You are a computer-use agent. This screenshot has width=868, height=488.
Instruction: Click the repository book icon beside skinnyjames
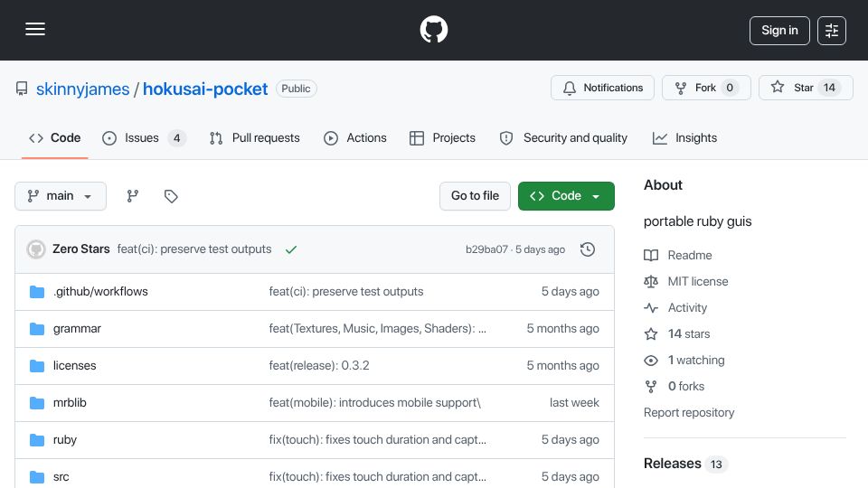tap(22, 89)
